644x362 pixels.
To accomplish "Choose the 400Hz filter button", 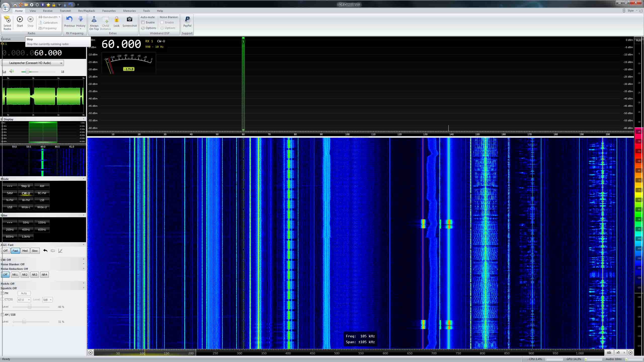I will coord(26,230).
